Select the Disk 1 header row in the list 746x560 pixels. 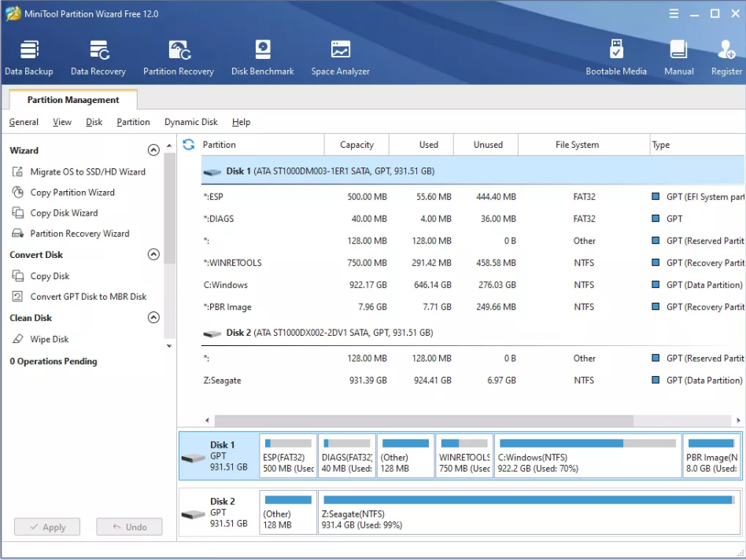(473, 171)
